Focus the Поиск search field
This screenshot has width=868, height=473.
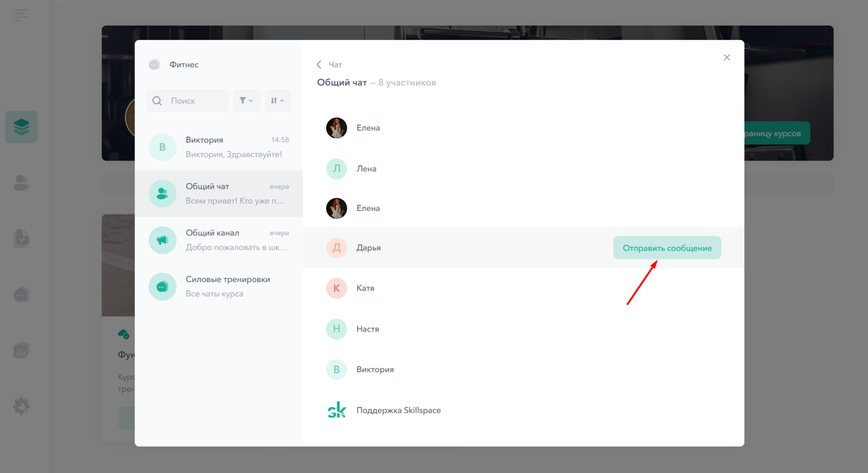coord(188,101)
